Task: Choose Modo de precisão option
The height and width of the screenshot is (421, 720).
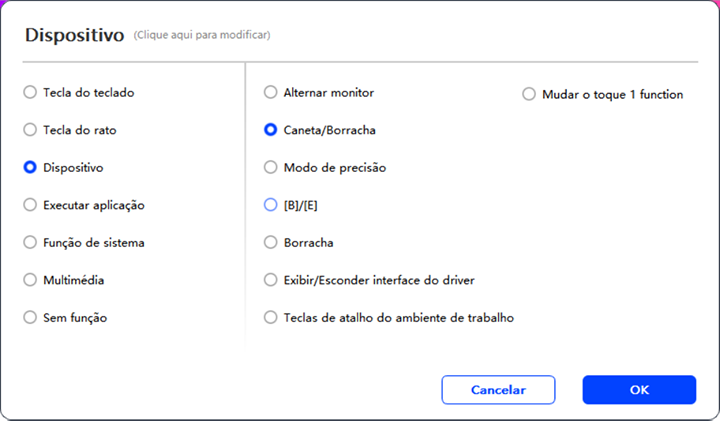Action: (x=270, y=168)
